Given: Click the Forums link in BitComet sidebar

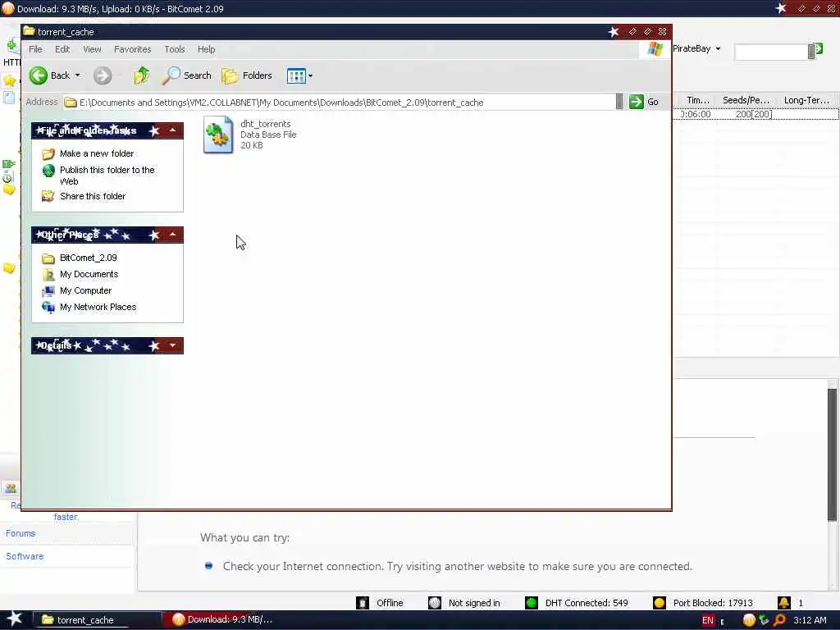Looking at the screenshot, I should coord(21,533).
